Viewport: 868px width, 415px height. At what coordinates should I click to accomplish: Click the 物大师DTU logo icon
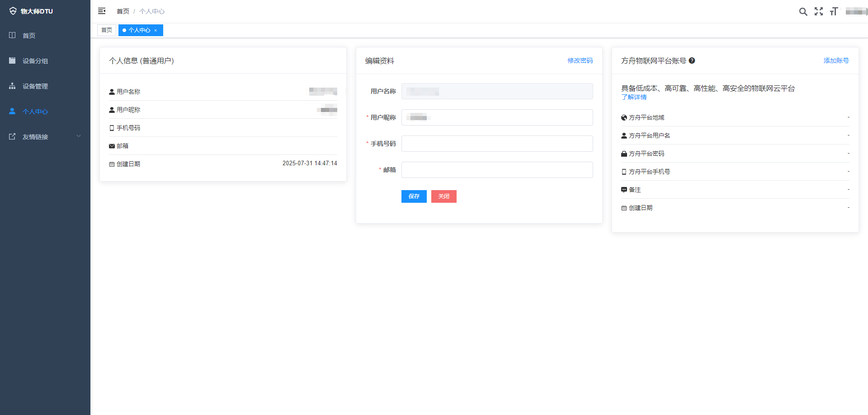pyautogui.click(x=13, y=11)
